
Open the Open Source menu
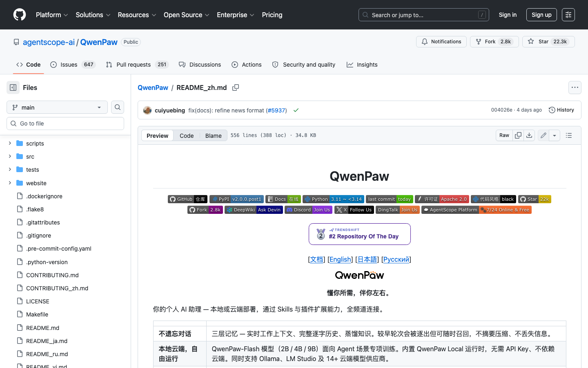(187, 15)
